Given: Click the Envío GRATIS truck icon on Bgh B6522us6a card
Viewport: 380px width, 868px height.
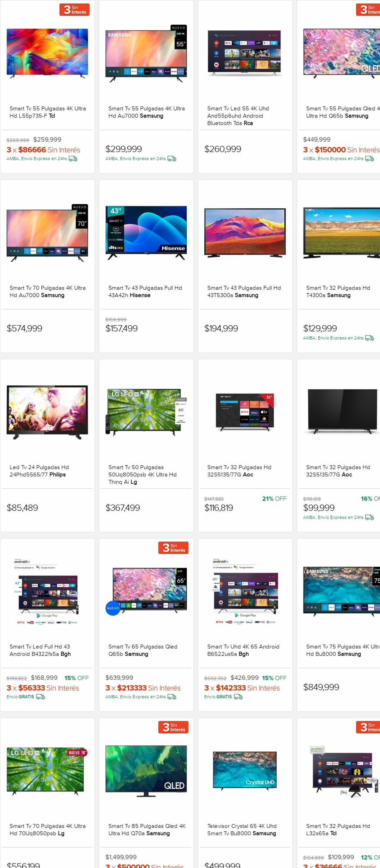Looking at the screenshot, I should click(x=238, y=696).
